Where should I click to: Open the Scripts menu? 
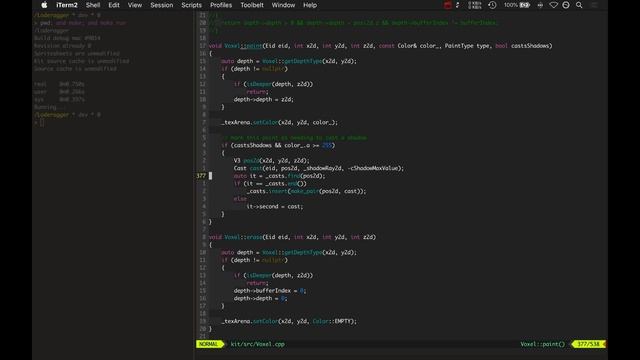pyautogui.click(x=191, y=5)
